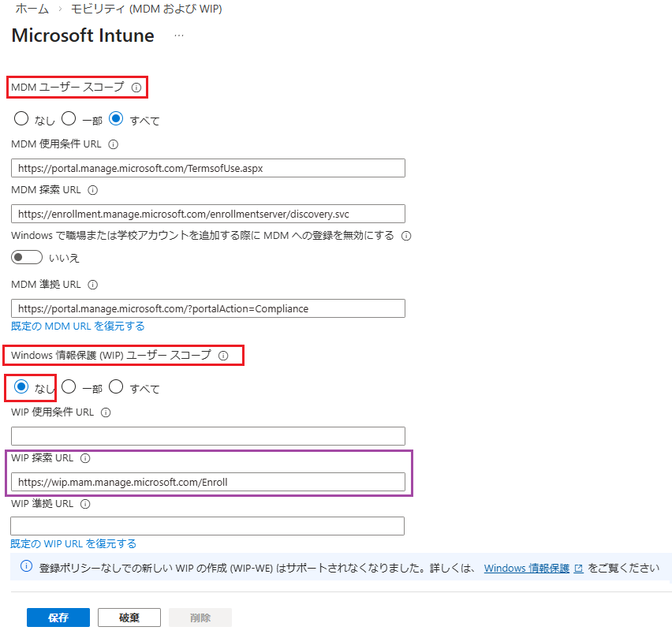Open モビリティ (MDM および WIP) breadcrumb
The height and width of the screenshot is (638, 672).
pos(146,9)
